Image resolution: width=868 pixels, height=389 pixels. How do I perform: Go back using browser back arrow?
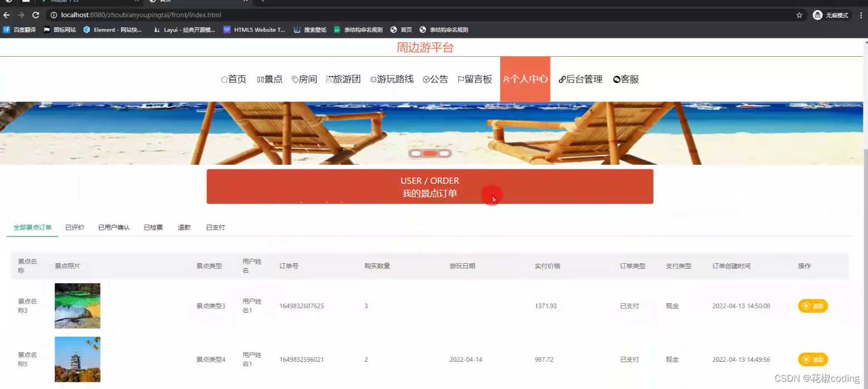coord(7,15)
